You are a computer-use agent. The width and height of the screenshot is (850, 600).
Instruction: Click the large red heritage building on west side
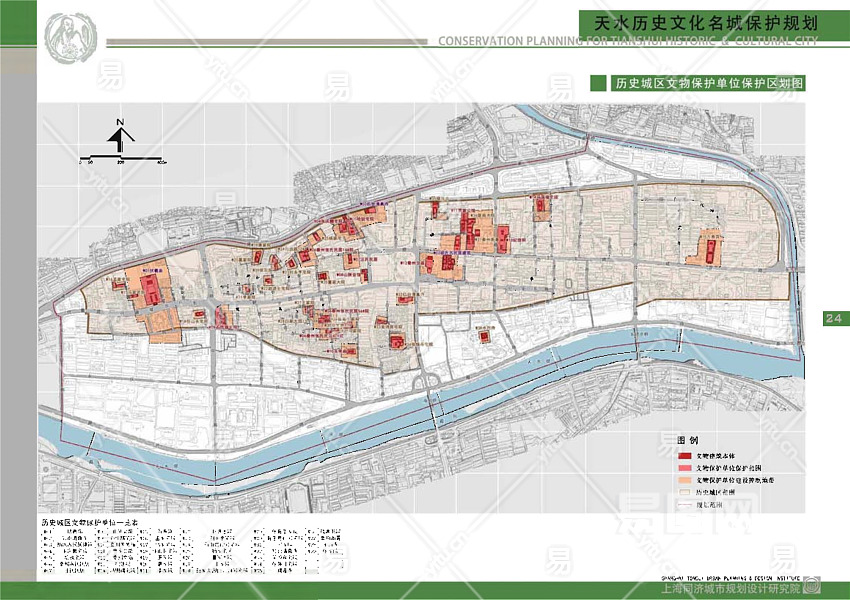pos(150,291)
